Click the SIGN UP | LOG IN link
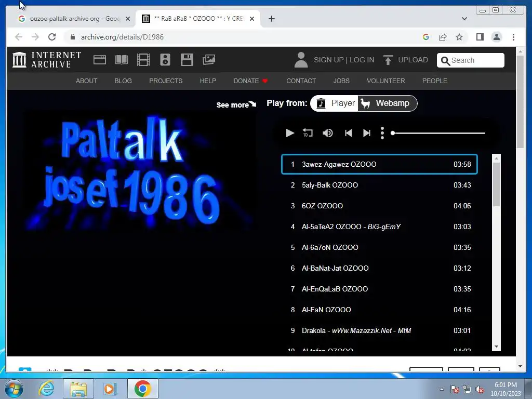Screen dimensions: 532x399 tap(344, 60)
